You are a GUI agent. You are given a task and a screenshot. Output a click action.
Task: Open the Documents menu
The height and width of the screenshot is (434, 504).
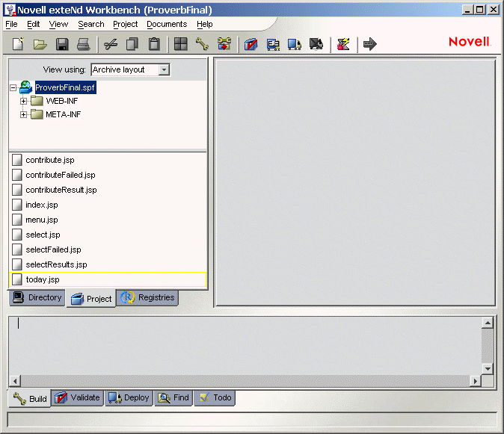166,24
